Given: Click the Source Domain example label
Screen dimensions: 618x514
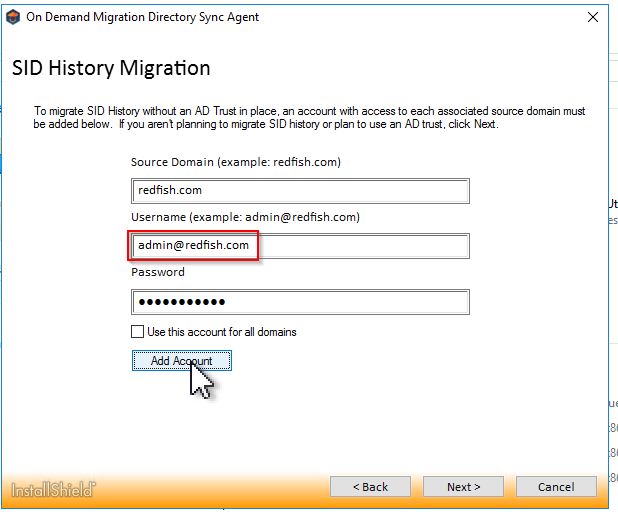Looking at the screenshot, I should click(236, 162).
